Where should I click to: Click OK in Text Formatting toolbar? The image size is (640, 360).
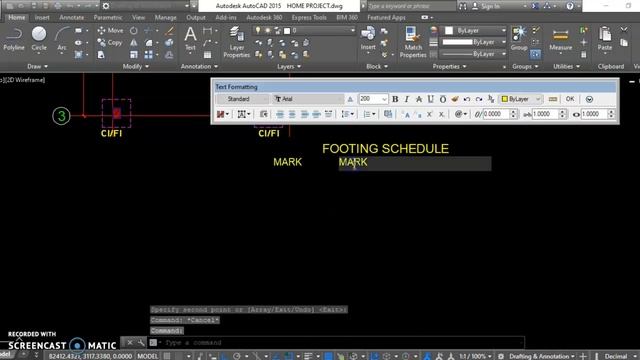point(570,99)
